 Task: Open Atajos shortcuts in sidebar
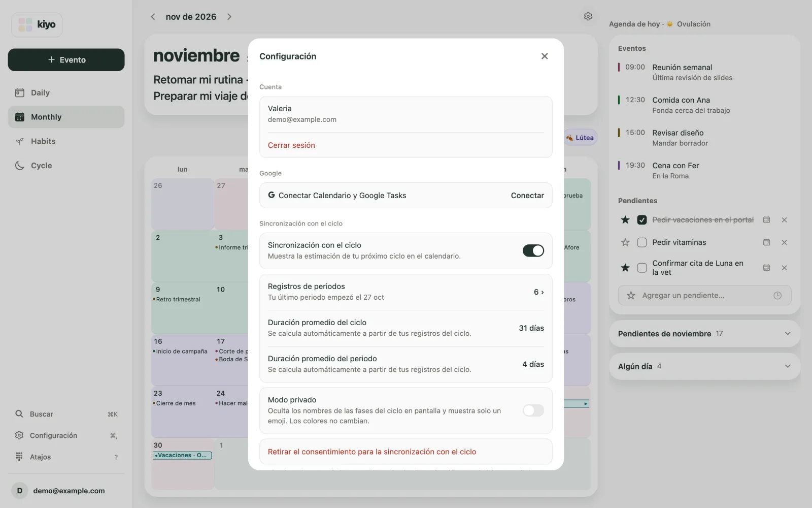click(66, 457)
